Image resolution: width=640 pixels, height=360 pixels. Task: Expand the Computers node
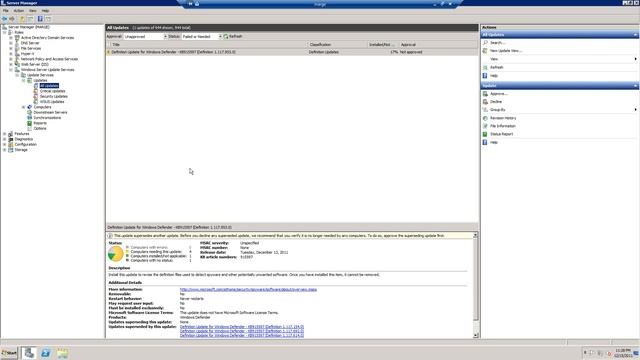point(23,107)
